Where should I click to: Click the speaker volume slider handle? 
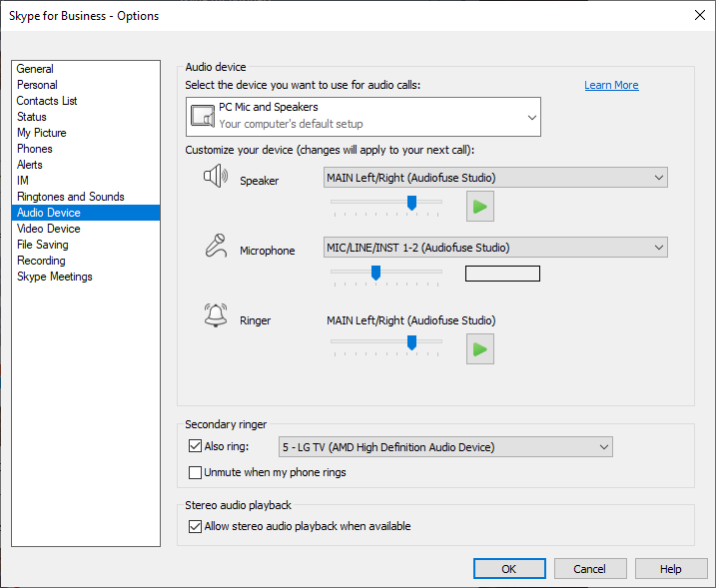411,203
